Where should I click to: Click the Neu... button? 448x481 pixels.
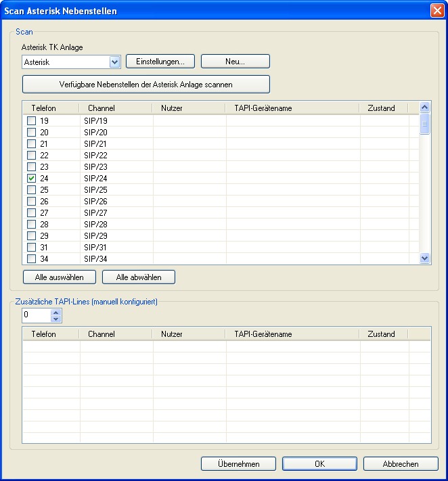coord(235,62)
